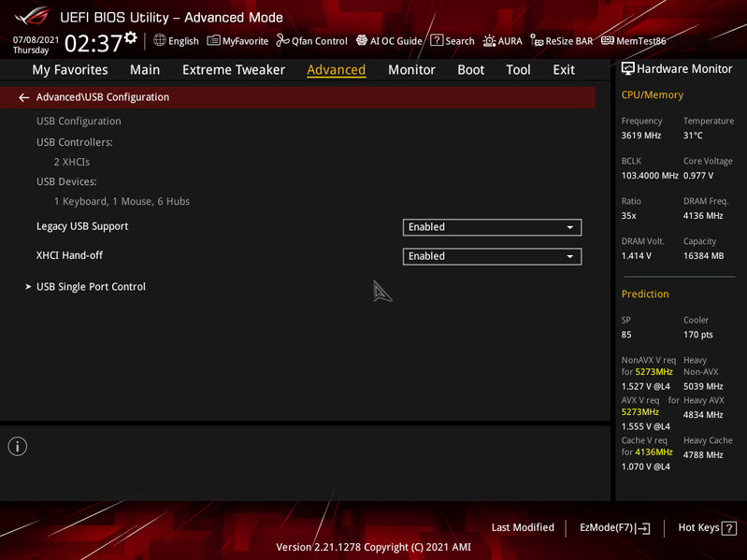Click the Legacy USB Support dropdown arrow
The height and width of the screenshot is (560, 747).
pyautogui.click(x=569, y=227)
